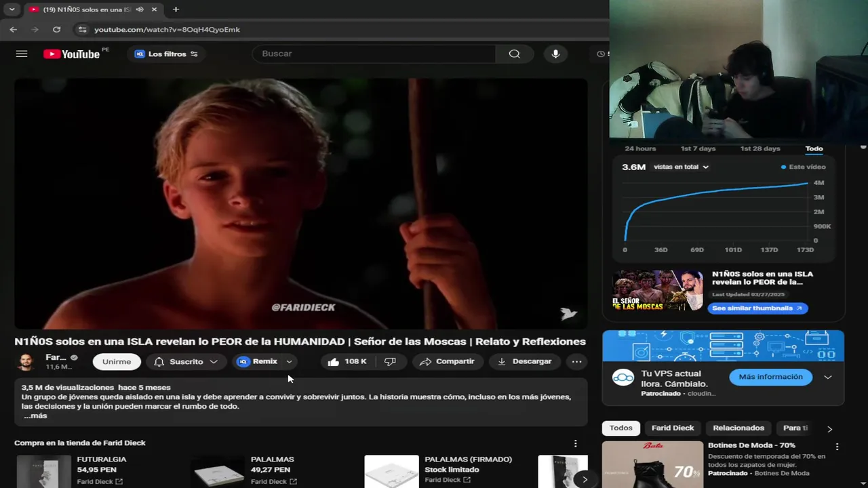Click the blue views line chart
868x488 pixels.
715,210
